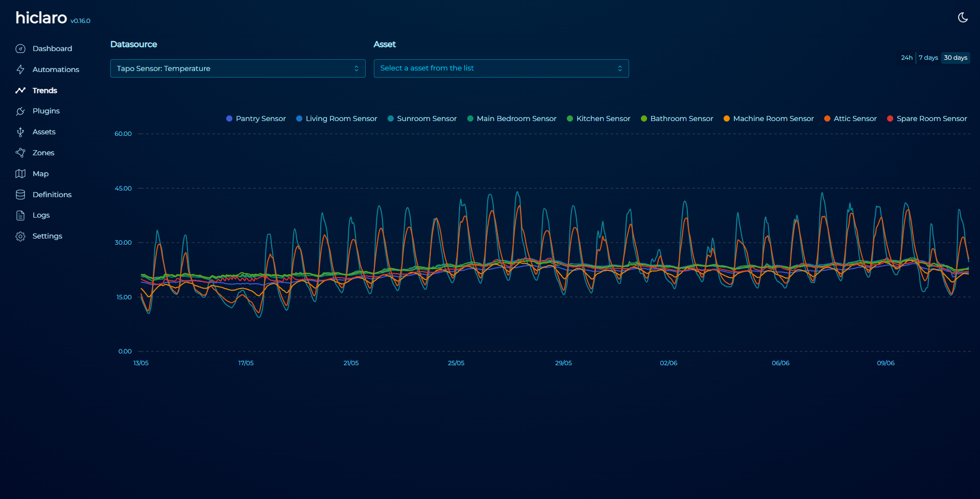Select the Trends page label
980x499 pixels.
pyautogui.click(x=44, y=90)
